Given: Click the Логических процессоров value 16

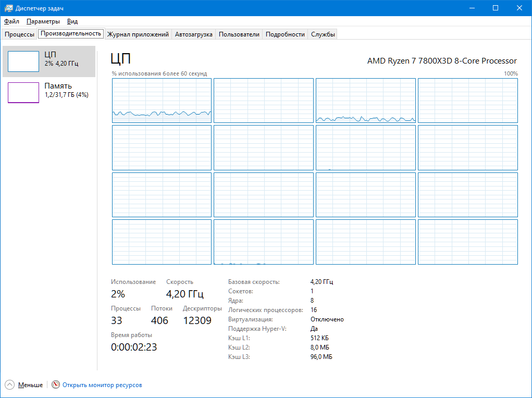Looking at the screenshot, I should [x=314, y=310].
